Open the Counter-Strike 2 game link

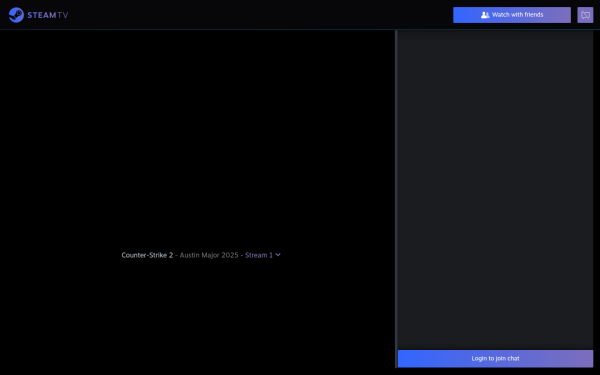tap(147, 255)
